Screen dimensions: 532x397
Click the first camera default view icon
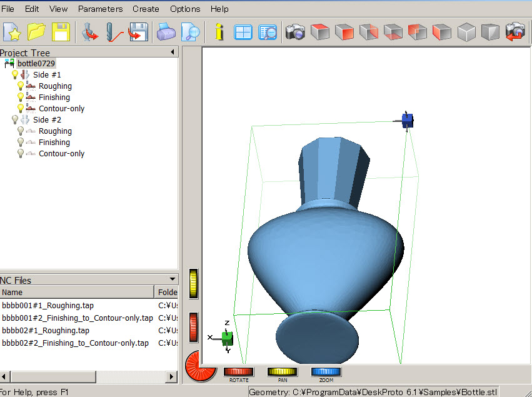(295, 32)
